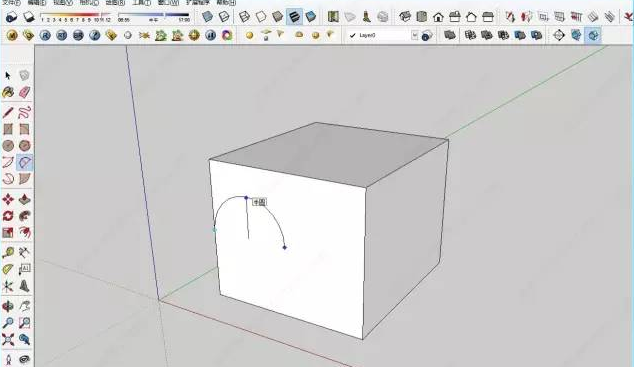Click the Zoom Extents tool
The height and width of the screenshot is (367, 634).
(8, 340)
